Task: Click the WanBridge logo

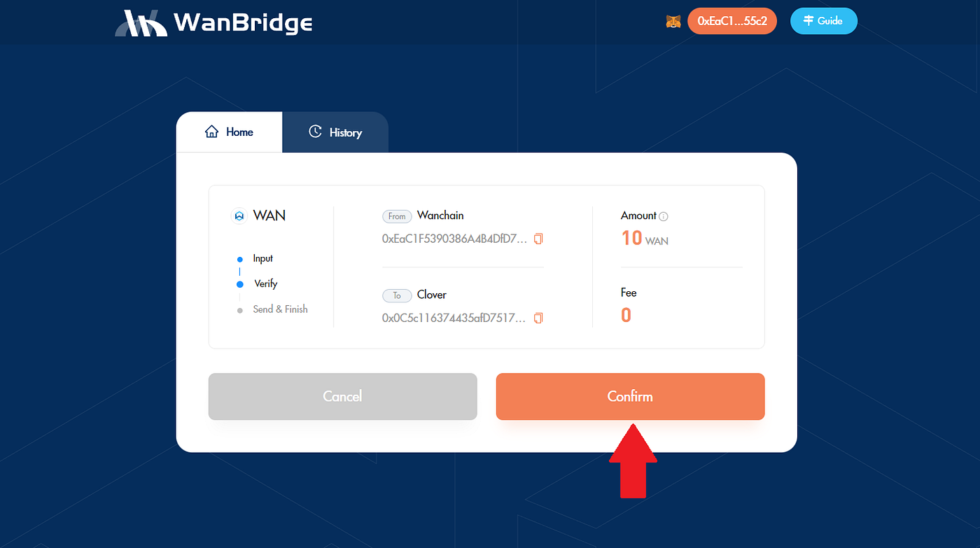Action: point(213,22)
